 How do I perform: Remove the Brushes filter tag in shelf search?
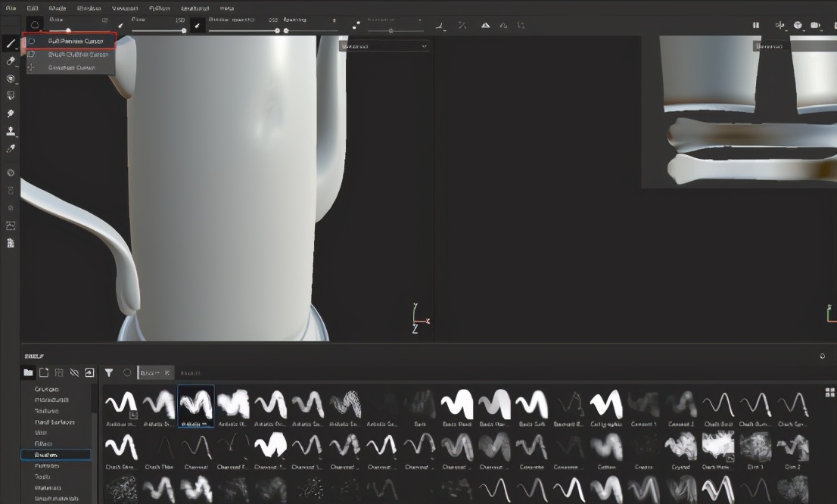167,372
